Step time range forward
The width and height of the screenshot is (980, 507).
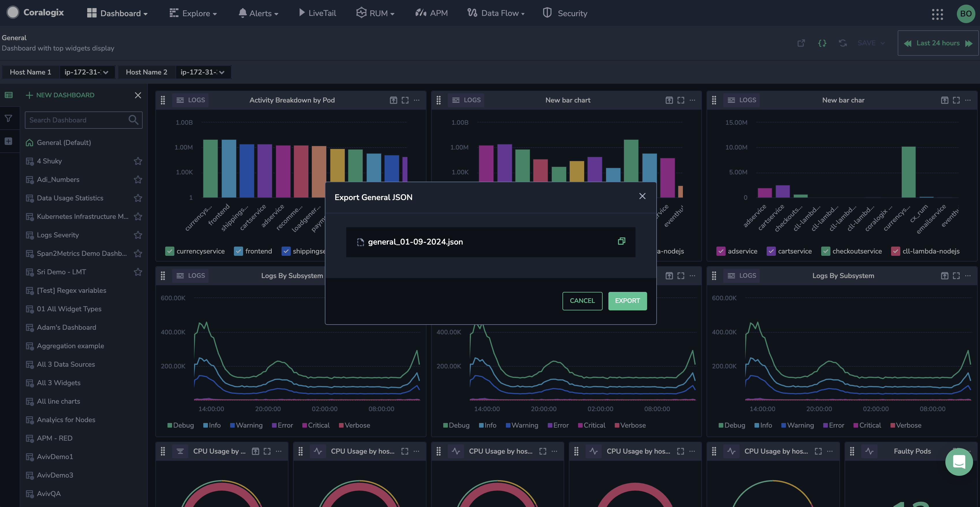pos(969,43)
